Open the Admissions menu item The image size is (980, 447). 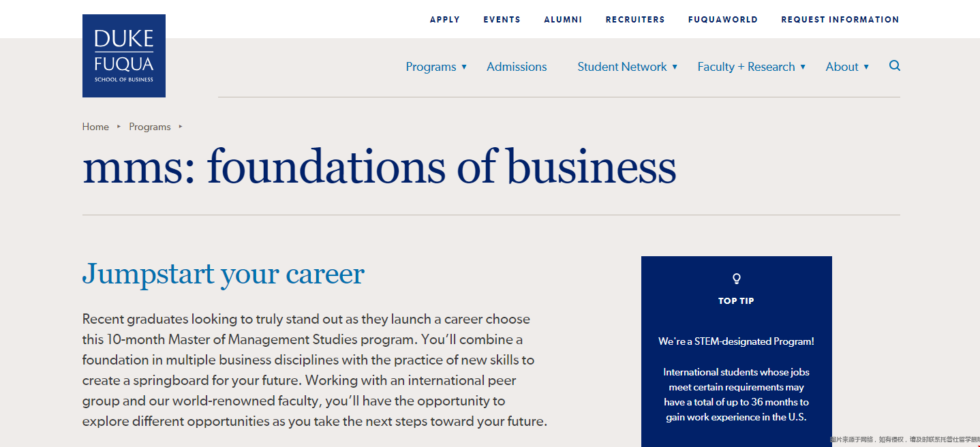[x=517, y=67]
